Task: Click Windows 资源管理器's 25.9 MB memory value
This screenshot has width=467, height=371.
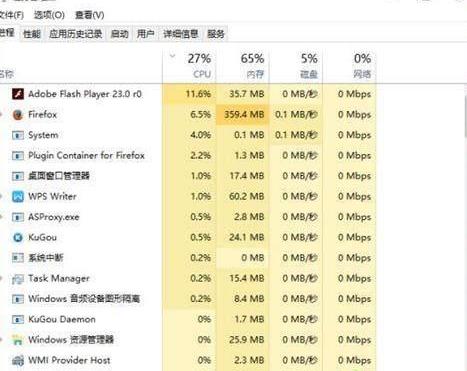Action: (x=247, y=340)
